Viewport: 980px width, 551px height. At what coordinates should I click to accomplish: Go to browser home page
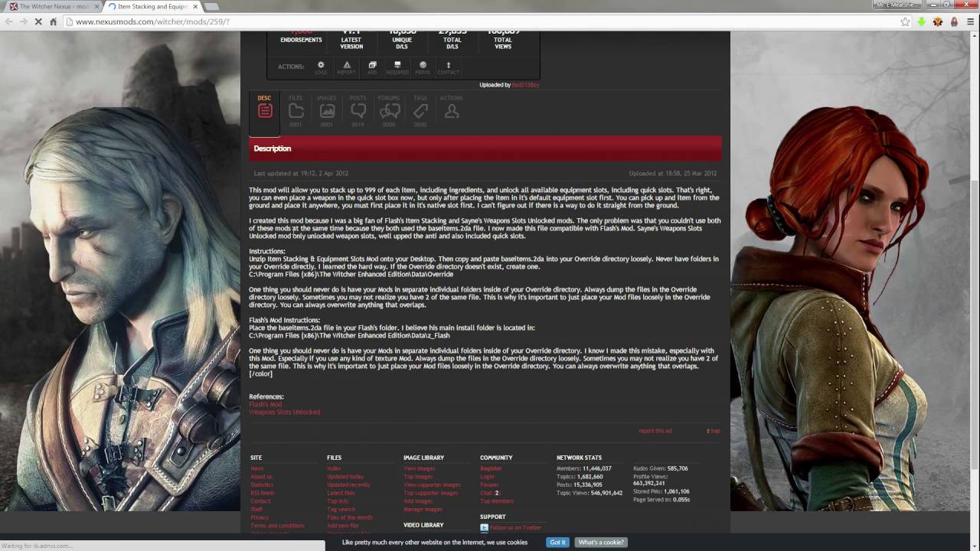tap(53, 21)
